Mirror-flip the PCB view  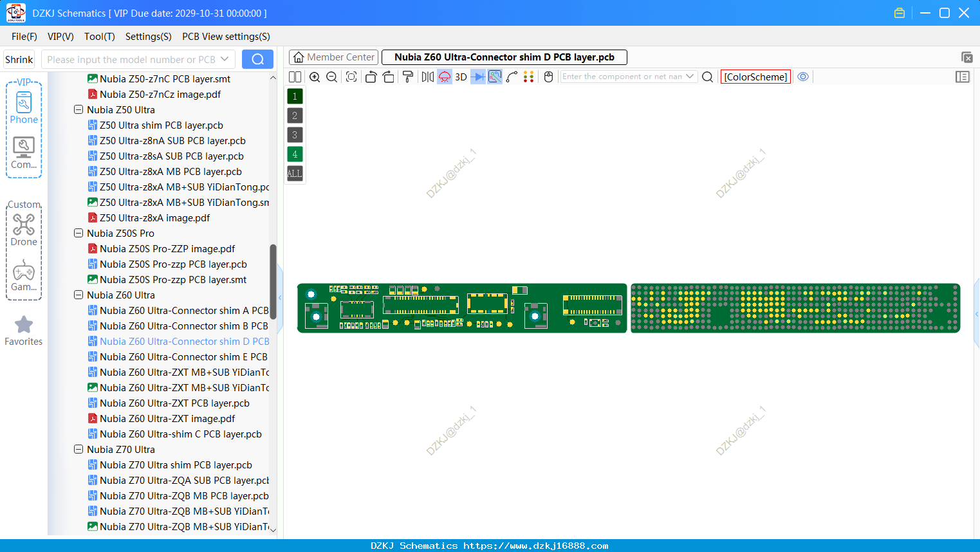[x=428, y=77]
